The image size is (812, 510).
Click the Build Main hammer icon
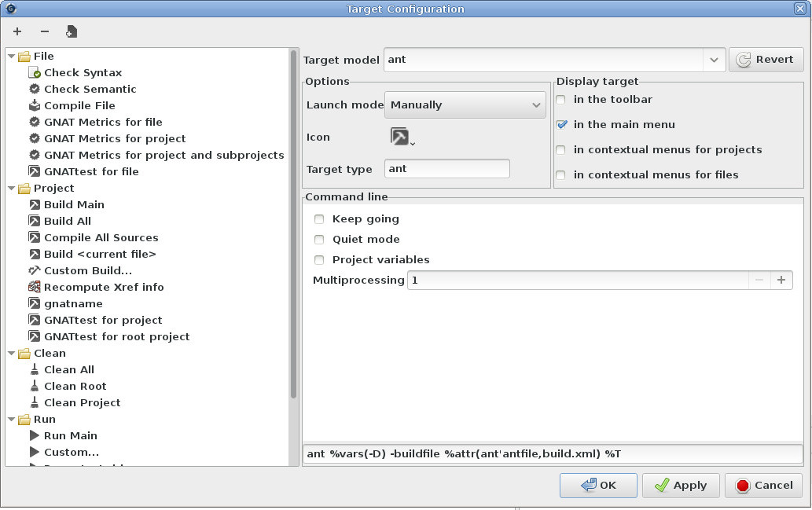(34, 204)
